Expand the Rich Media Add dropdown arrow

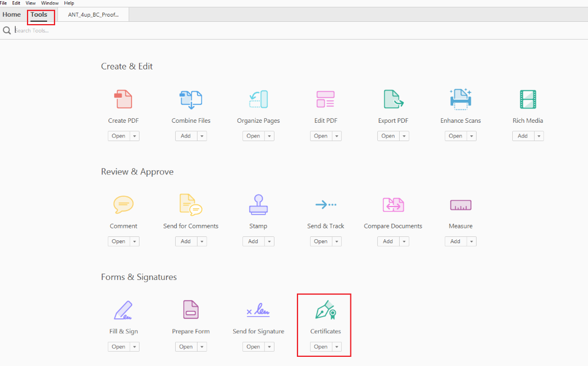pyautogui.click(x=539, y=136)
